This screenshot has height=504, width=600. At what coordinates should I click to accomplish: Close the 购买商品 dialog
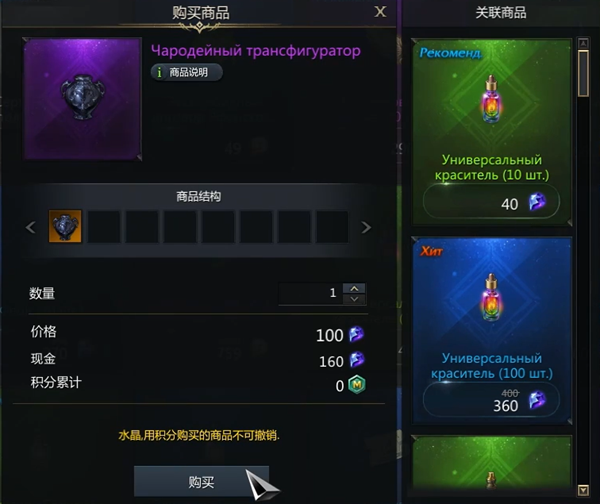click(380, 11)
